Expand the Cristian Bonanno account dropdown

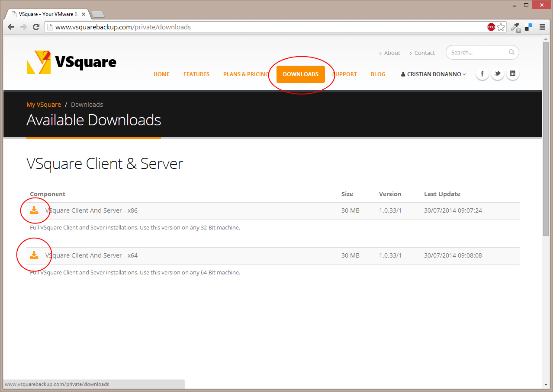(434, 74)
